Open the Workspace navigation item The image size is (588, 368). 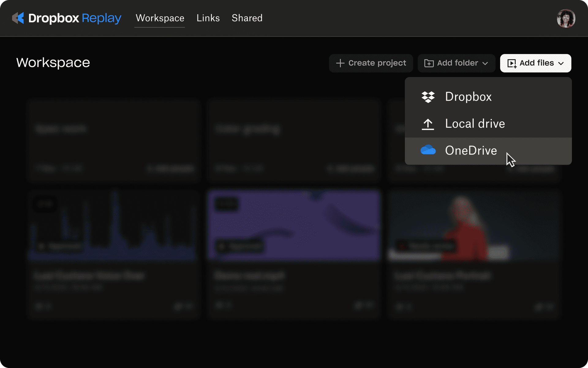tap(160, 18)
